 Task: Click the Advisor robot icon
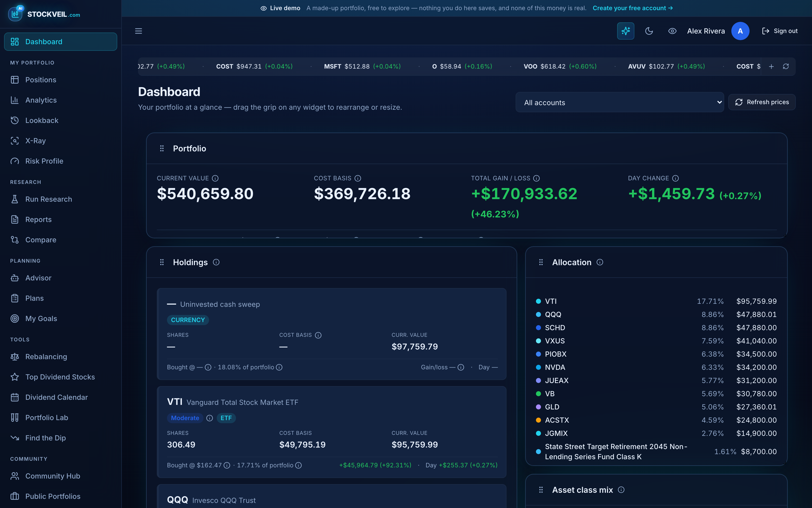tap(15, 278)
